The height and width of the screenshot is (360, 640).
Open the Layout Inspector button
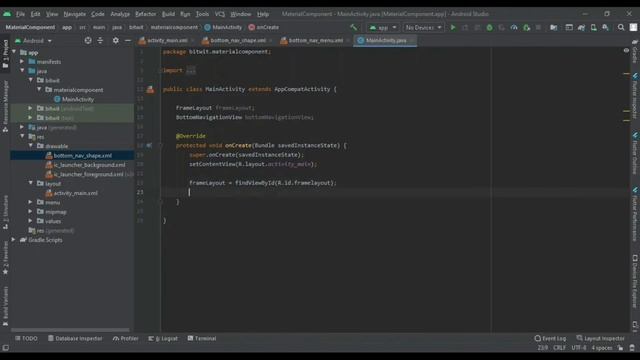tap(600, 338)
